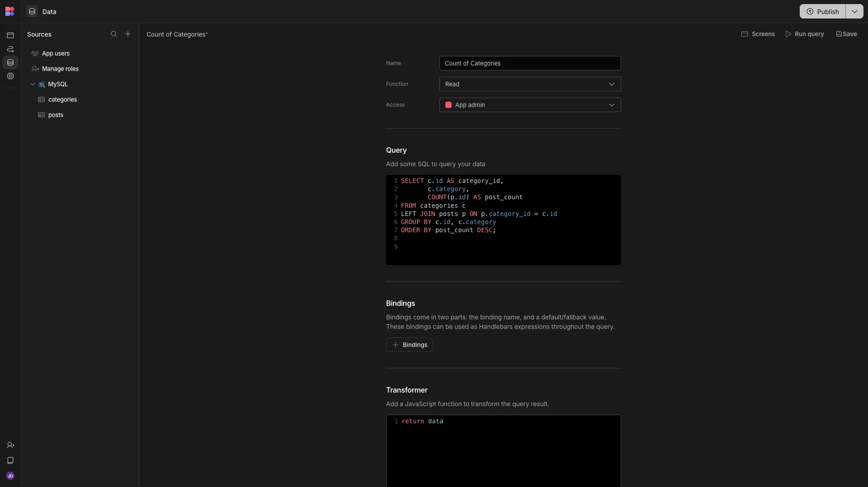This screenshot has width=868, height=487.
Task: Search sources with magnifier icon
Action: (114, 34)
